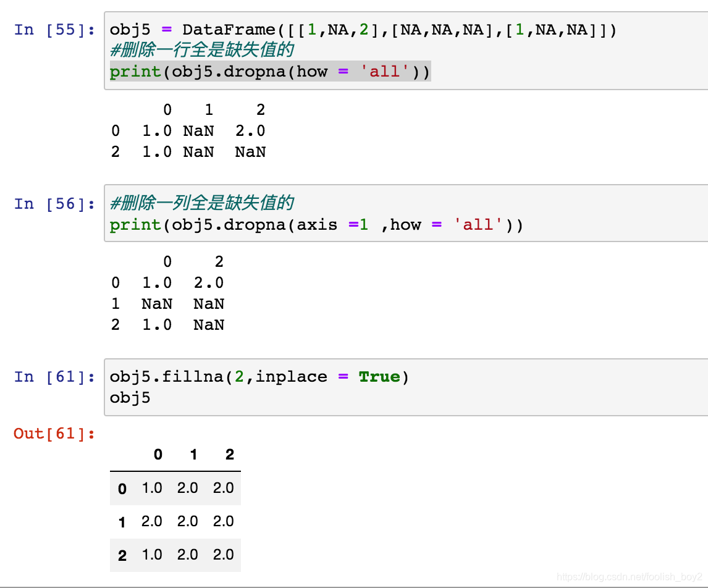Click the header row '0 1 2' of In [55] output
708x588 pixels.
pos(214,110)
